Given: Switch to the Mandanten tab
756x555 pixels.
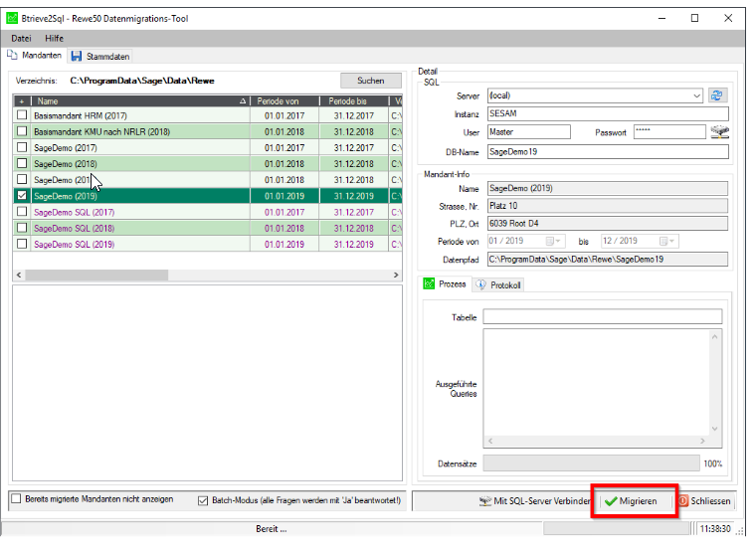Looking at the screenshot, I should coord(34,56).
